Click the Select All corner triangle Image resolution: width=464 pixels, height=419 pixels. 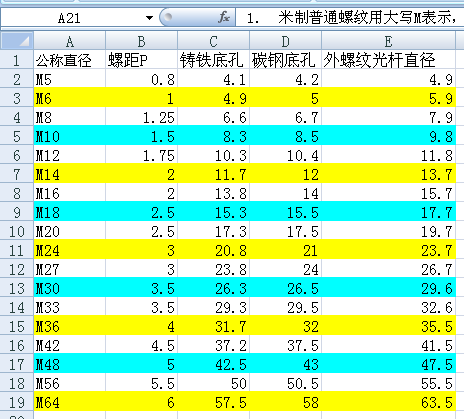tap(17, 41)
